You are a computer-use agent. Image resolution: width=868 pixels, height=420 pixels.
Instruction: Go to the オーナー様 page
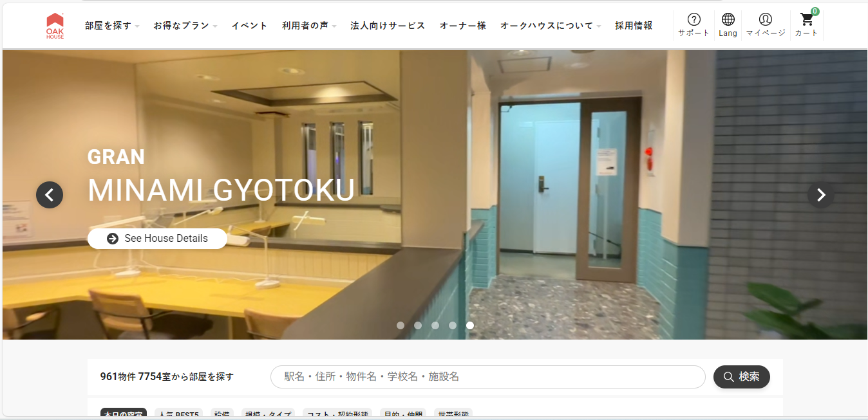point(462,26)
